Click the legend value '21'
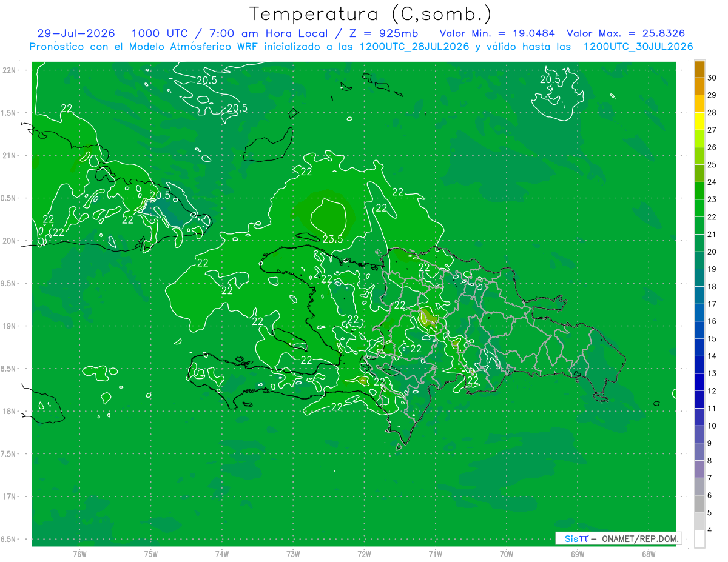Screen dimensions: 728x562 (x=712, y=235)
